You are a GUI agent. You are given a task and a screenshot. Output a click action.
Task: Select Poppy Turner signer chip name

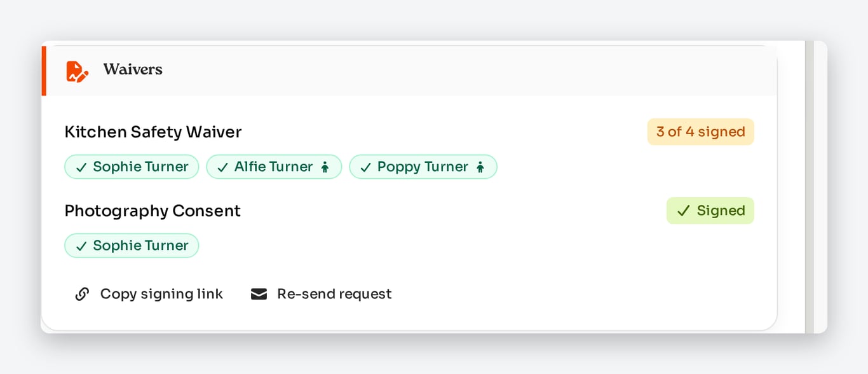click(x=423, y=167)
